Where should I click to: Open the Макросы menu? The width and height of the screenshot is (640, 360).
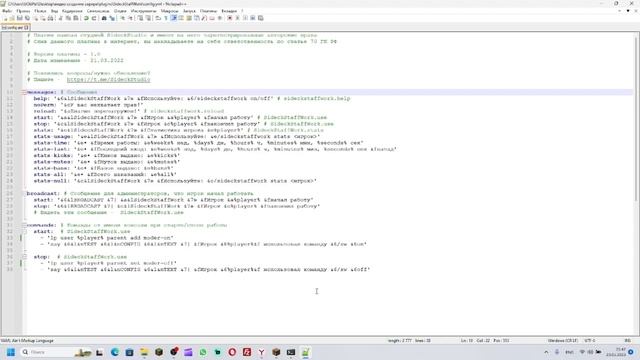[169, 11]
